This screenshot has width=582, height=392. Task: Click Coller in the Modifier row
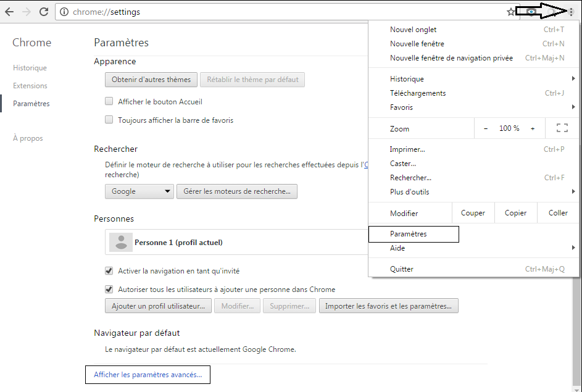coord(558,213)
